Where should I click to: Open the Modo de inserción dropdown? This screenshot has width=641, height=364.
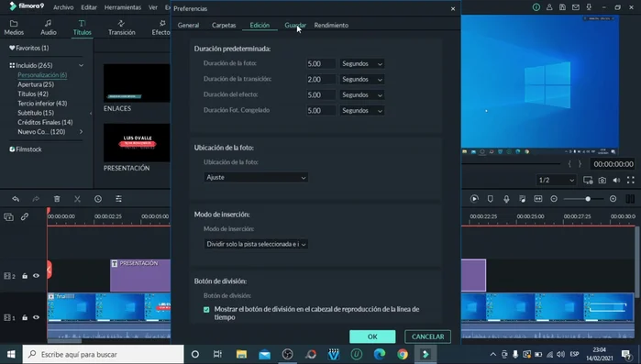click(x=256, y=244)
